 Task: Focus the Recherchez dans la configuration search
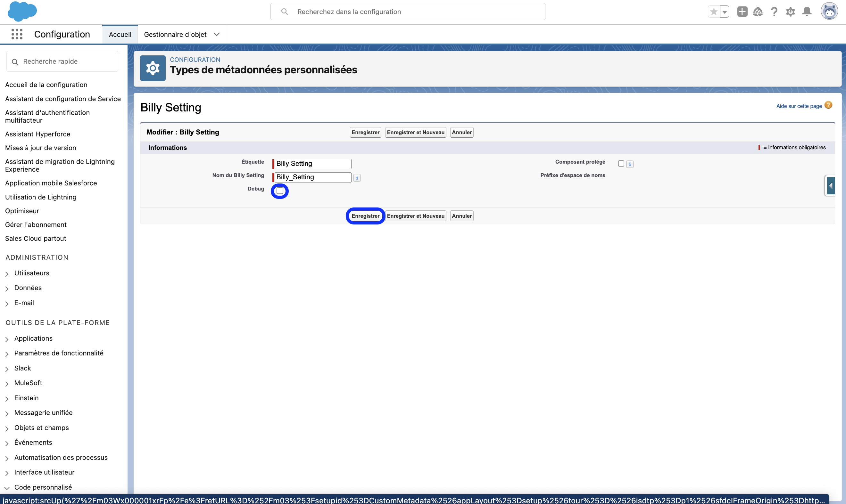(408, 12)
